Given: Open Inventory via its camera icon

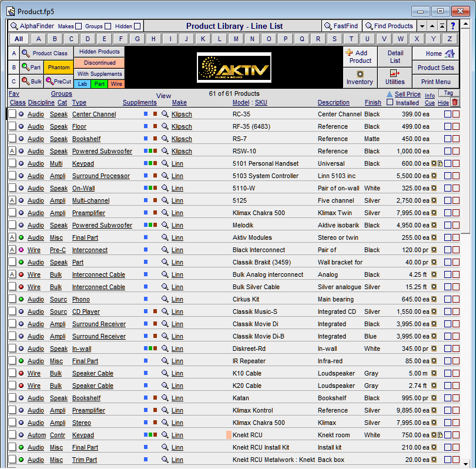Looking at the screenshot, I should coord(360,74).
